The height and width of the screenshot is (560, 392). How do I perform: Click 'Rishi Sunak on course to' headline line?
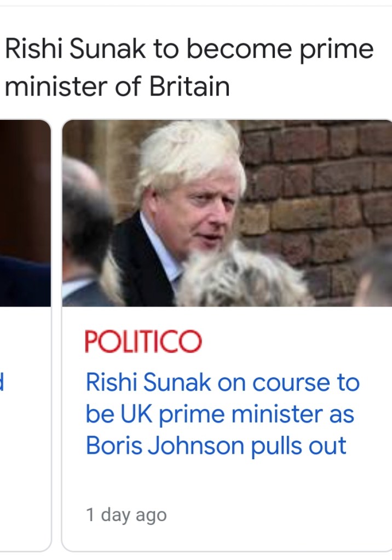click(x=222, y=383)
